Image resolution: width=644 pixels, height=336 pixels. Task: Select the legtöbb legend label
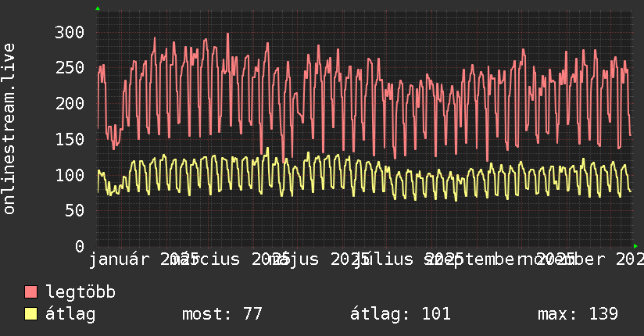coord(80,292)
